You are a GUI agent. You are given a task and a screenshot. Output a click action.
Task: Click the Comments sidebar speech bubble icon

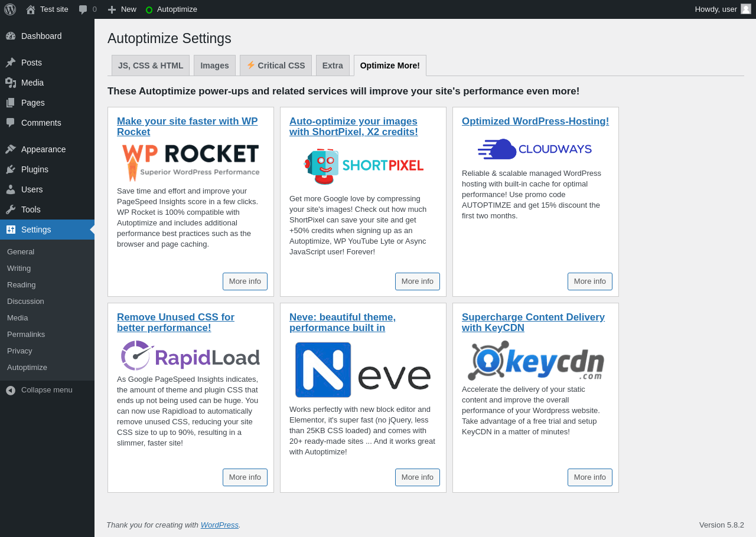11,123
